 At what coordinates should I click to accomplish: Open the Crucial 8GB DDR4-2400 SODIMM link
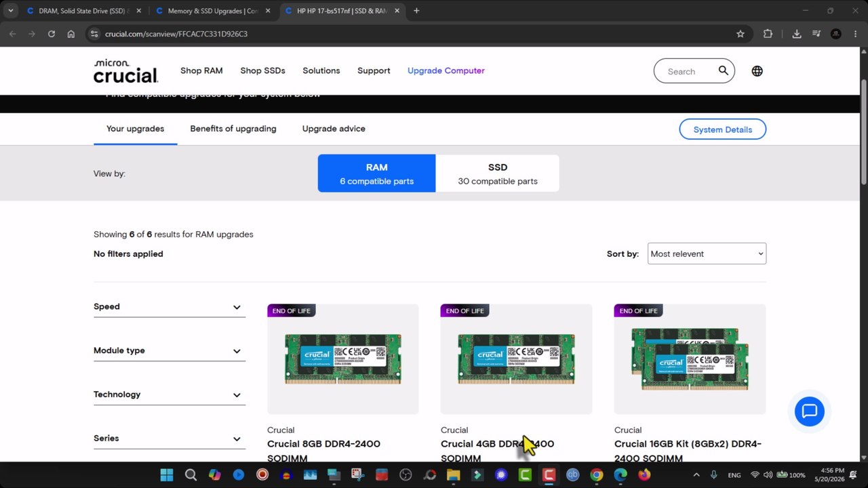[323, 451]
